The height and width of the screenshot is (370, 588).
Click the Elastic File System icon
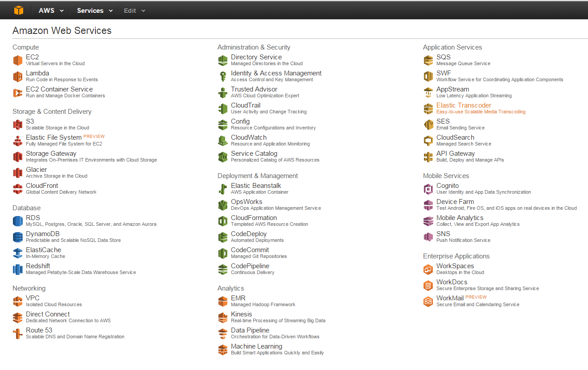(17, 141)
